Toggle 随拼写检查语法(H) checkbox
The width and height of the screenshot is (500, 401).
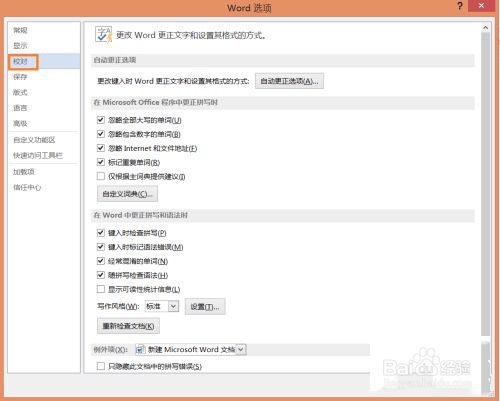pyautogui.click(x=101, y=275)
